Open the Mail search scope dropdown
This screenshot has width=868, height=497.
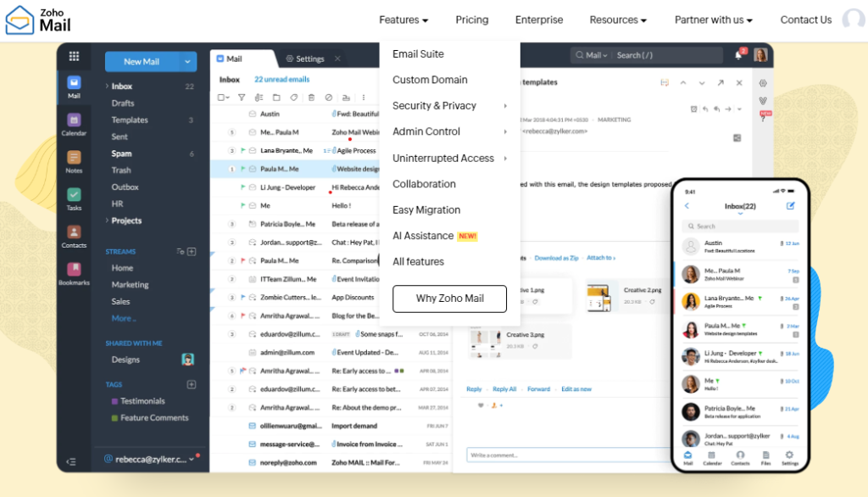tap(591, 55)
